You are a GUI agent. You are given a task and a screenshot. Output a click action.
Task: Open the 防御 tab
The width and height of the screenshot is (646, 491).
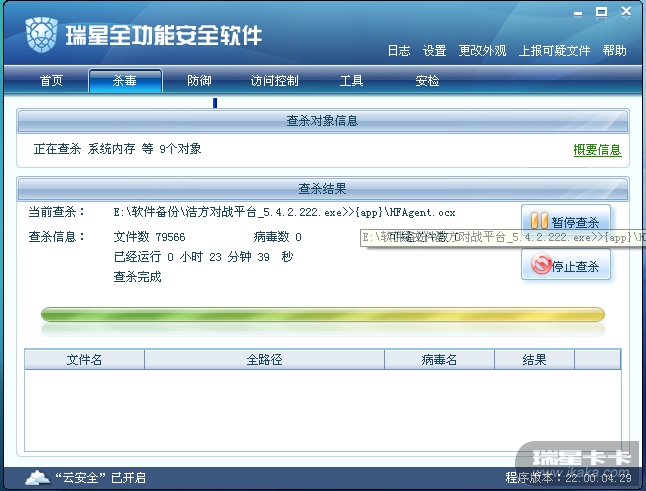tap(199, 80)
